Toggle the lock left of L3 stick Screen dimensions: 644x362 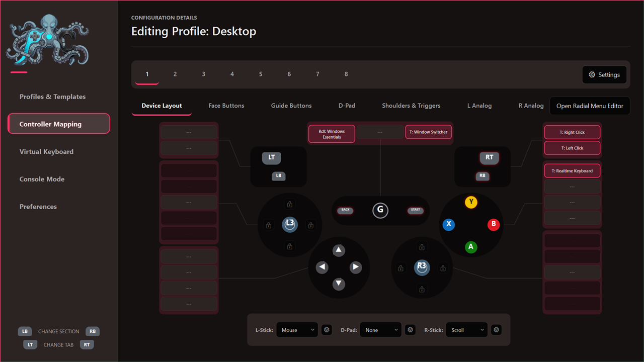269,225
